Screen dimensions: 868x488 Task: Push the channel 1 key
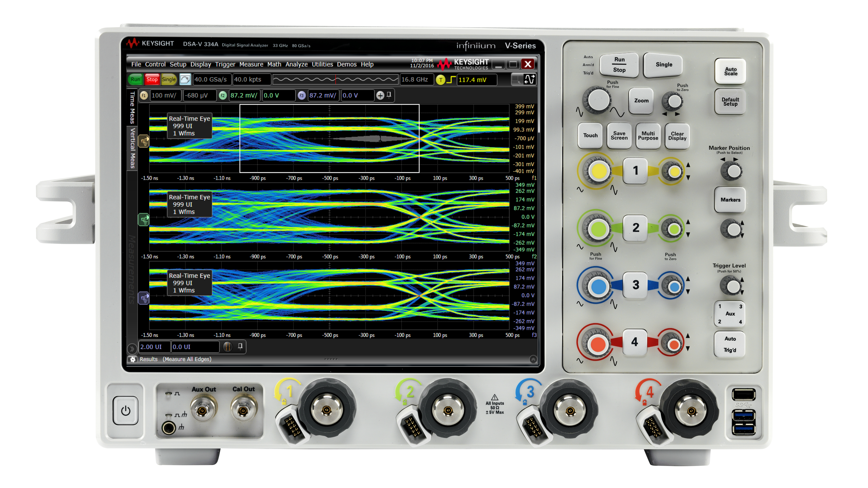tap(635, 171)
